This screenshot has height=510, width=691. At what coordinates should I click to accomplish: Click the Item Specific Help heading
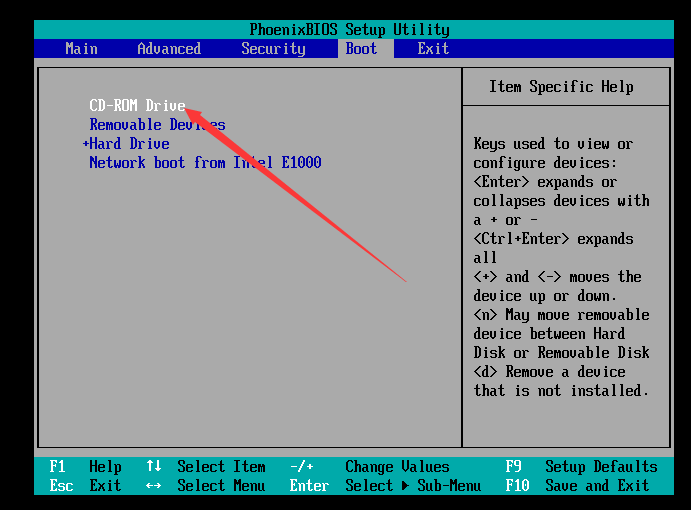coord(561,87)
